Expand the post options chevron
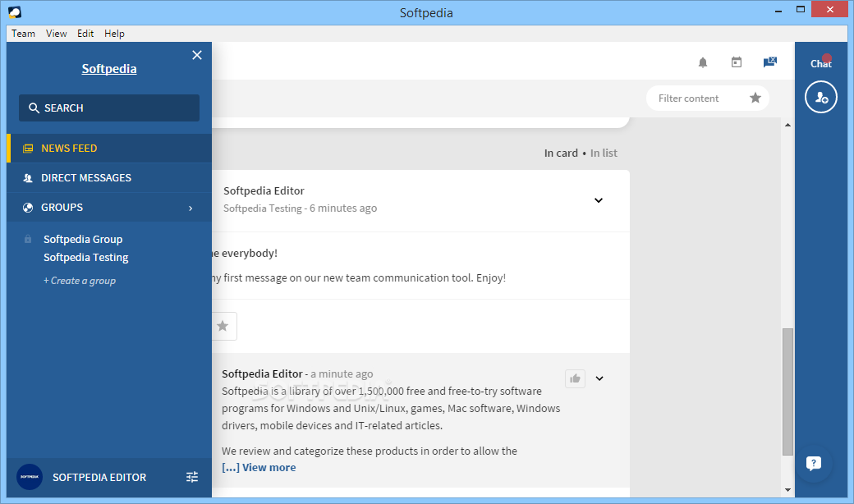854x504 pixels. click(x=599, y=200)
